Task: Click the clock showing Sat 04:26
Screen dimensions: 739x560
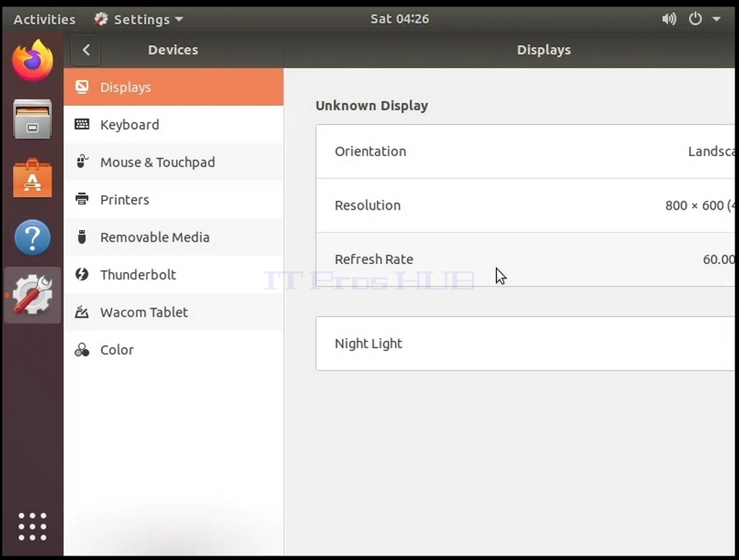Action: (400, 19)
